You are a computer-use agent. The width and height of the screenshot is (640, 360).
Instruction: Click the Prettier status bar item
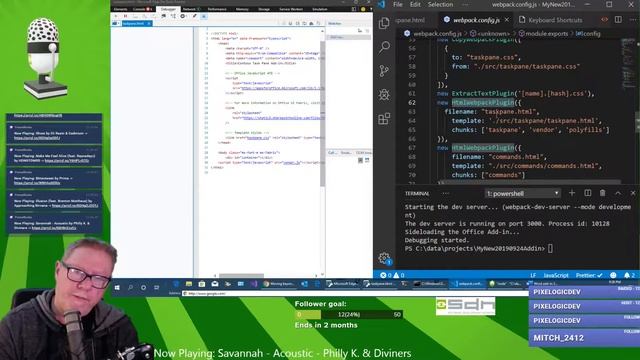coord(589,275)
